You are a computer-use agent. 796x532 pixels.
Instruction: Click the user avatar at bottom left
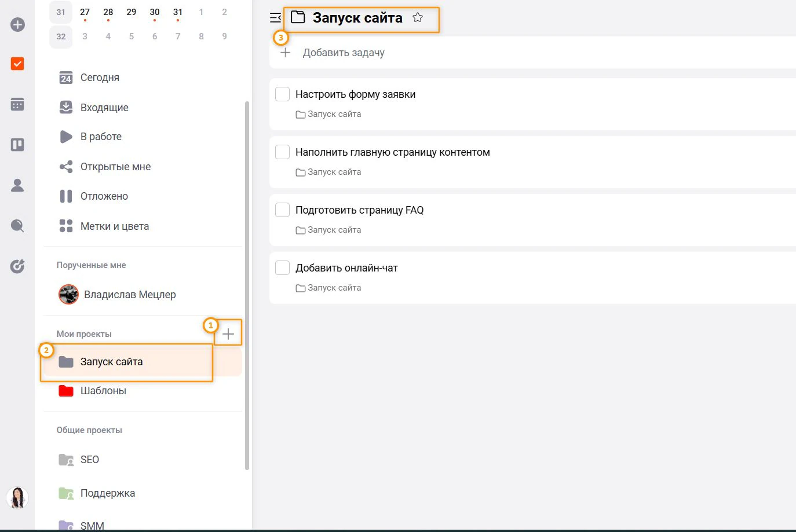pos(17,498)
